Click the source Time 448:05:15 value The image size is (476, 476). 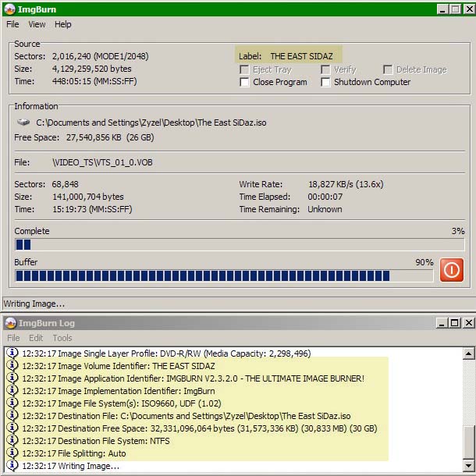[x=94, y=81]
